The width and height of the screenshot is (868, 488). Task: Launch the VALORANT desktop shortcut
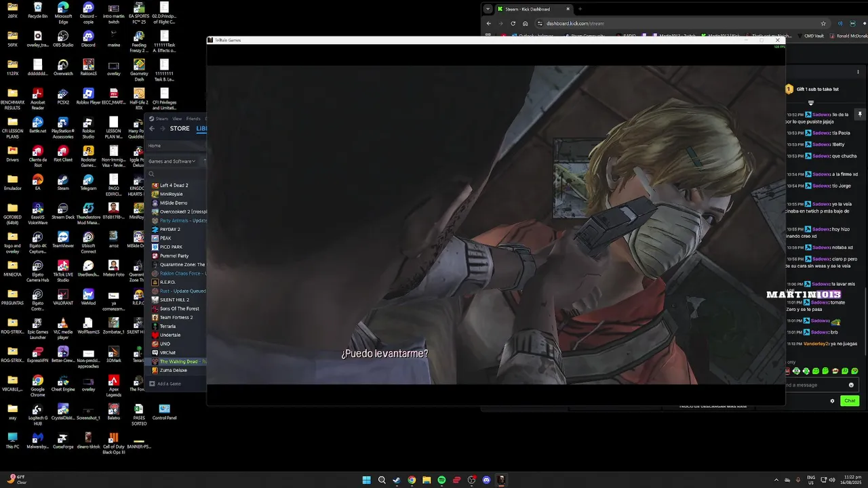[x=63, y=298]
